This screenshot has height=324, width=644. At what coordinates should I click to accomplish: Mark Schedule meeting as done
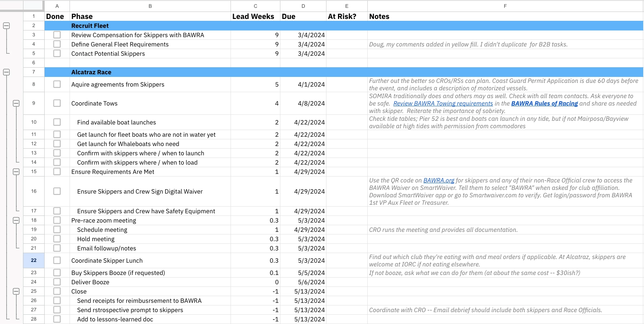pyautogui.click(x=57, y=230)
